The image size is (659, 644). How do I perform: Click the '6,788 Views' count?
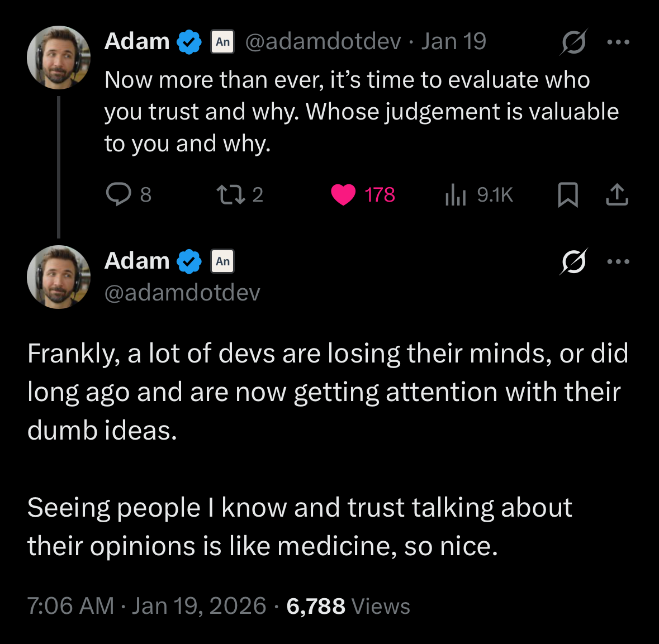click(348, 606)
